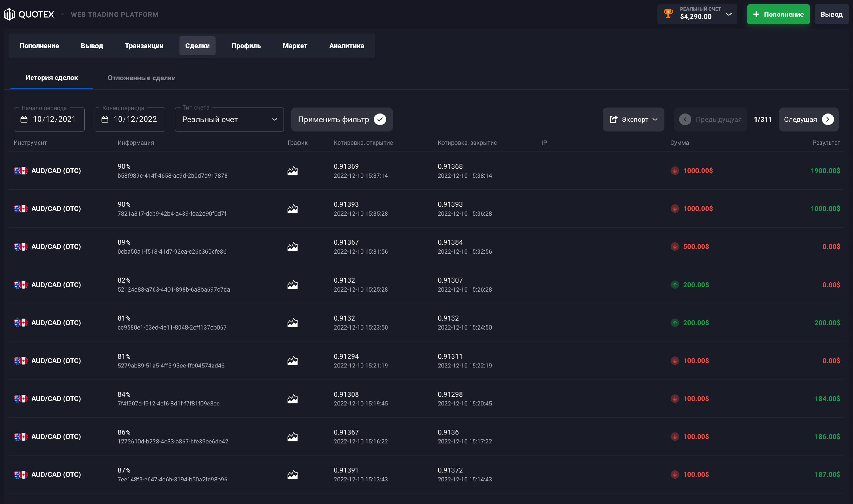Open the Аналитика tab
Image resolution: width=853 pixels, height=504 pixels.
pyautogui.click(x=347, y=46)
